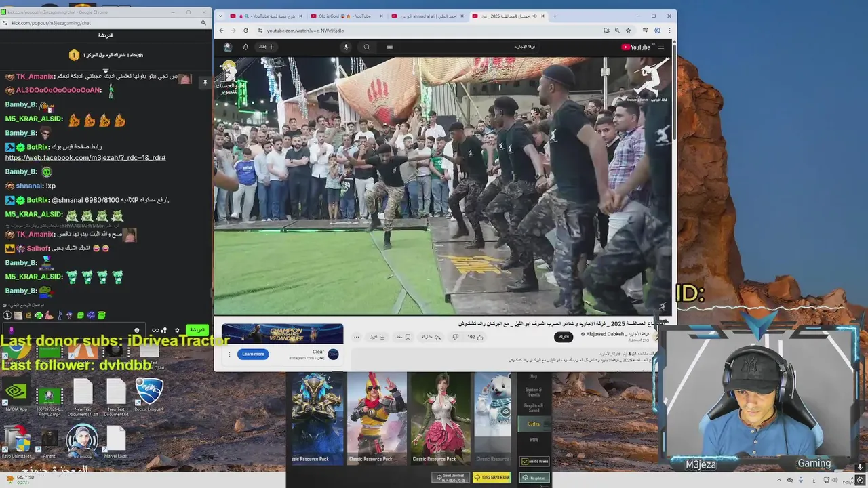Switch to the 'Old is Gold' YouTube tab

pyautogui.click(x=346, y=16)
